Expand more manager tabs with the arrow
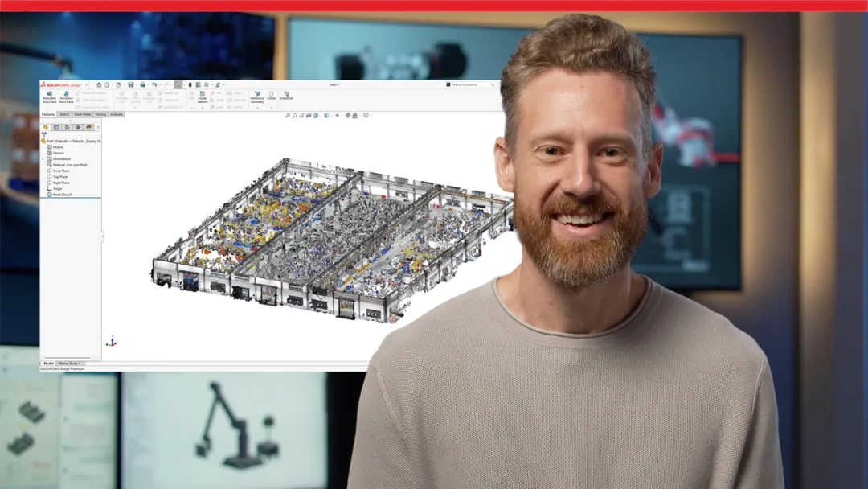Screen dimensions: 868x489 (98, 127)
